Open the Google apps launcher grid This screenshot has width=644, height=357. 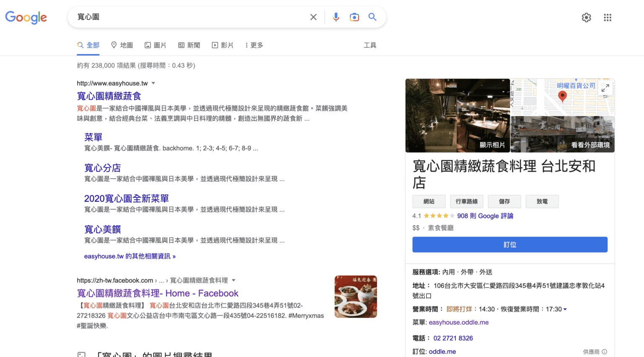coord(608,17)
